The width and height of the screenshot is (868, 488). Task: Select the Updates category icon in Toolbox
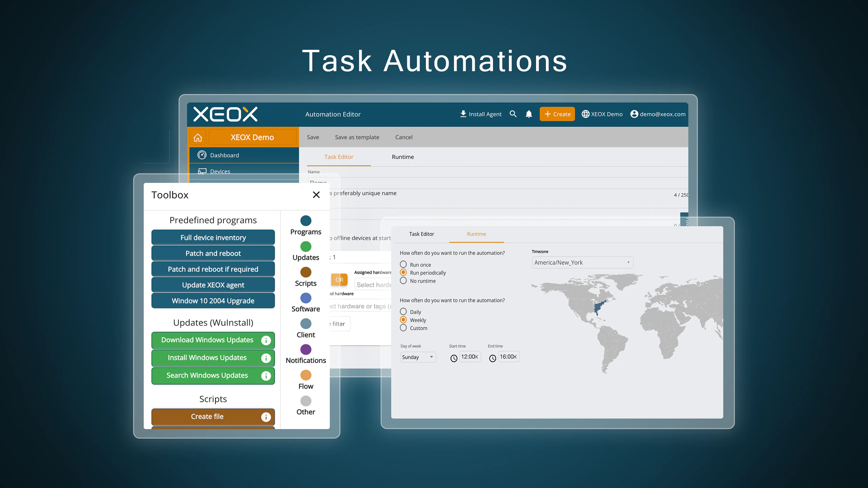(305, 246)
